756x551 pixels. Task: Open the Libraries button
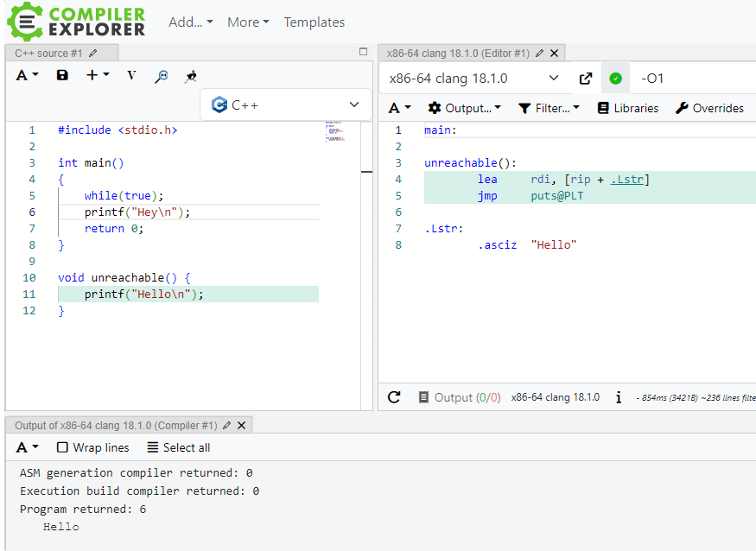click(x=627, y=108)
